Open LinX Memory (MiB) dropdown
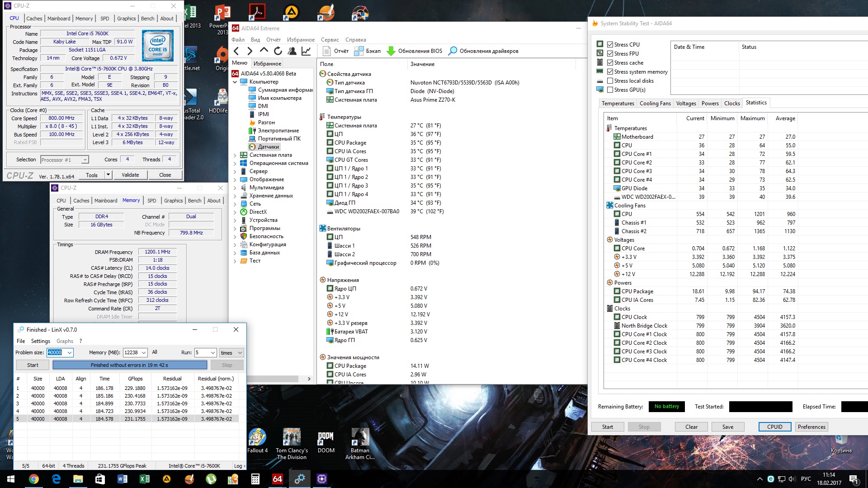The height and width of the screenshot is (488, 868). 144,352
